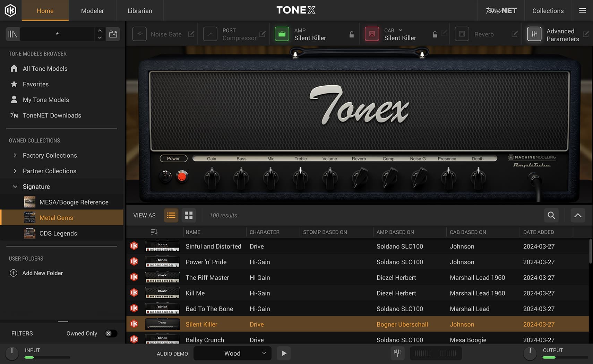Open the CAB selection dropdown

click(x=401, y=30)
